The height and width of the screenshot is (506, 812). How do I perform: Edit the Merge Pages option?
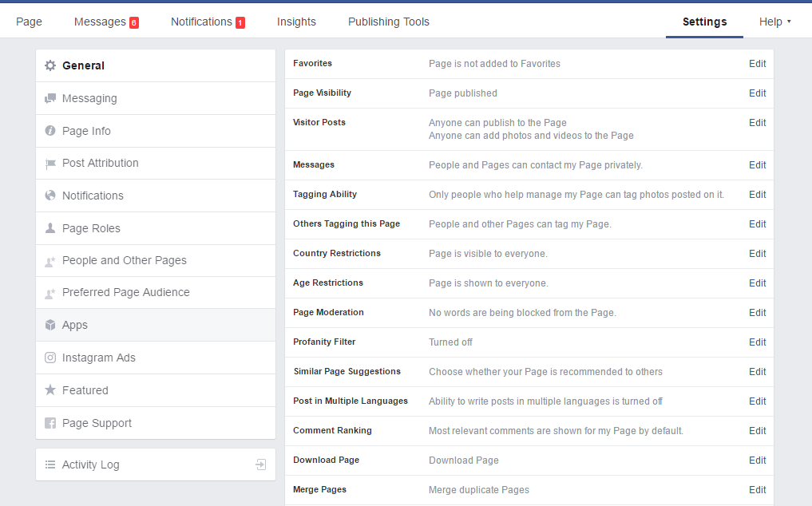coord(756,489)
